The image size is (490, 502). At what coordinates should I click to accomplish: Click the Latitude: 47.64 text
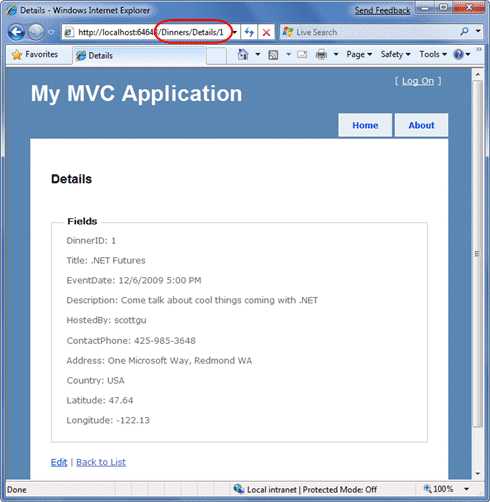click(x=100, y=400)
